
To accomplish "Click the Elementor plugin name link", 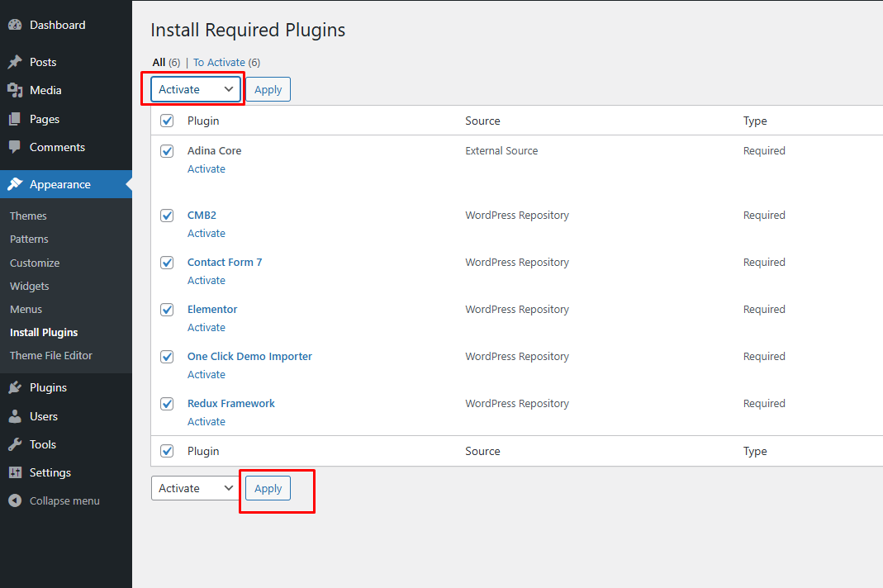I will [212, 309].
